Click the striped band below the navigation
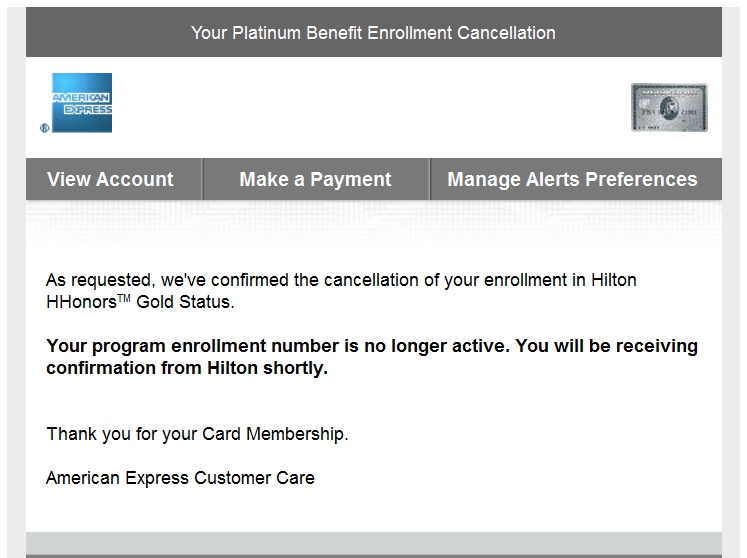 [373, 223]
